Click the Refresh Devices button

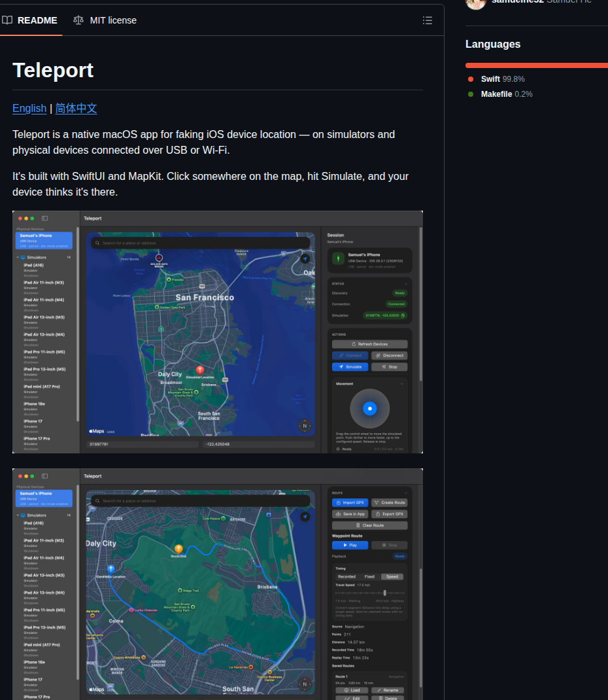pos(370,344)
